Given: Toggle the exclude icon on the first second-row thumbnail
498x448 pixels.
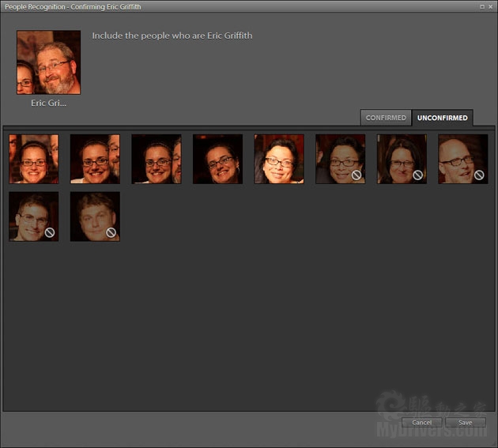Looking at the screenshot, I should point(50,232).
